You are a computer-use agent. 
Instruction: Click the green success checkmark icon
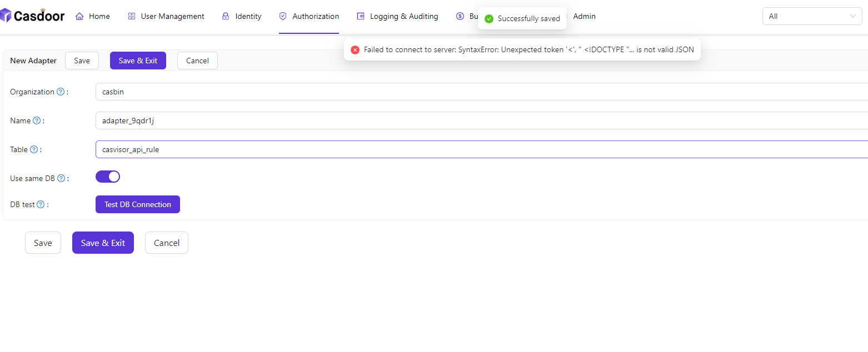coord(489,19)
